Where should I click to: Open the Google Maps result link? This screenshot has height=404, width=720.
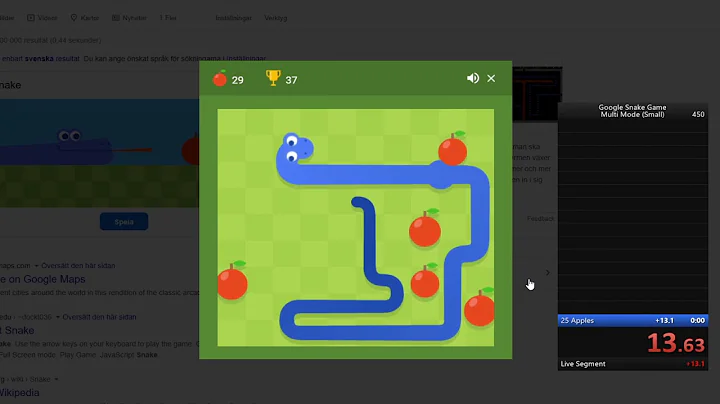tap(43, 279)
